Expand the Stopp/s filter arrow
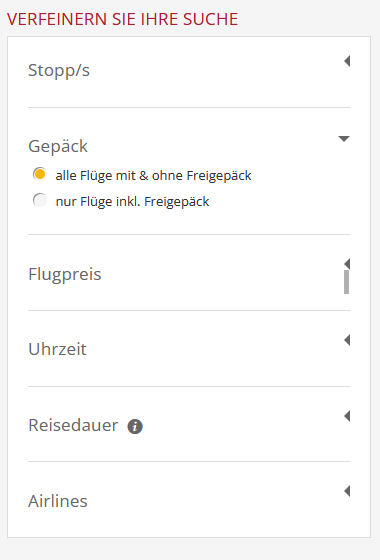 point(347,61)
